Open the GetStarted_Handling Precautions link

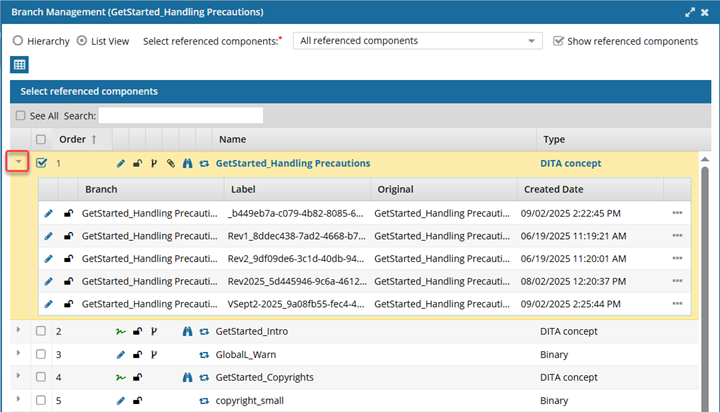[292, 163]
